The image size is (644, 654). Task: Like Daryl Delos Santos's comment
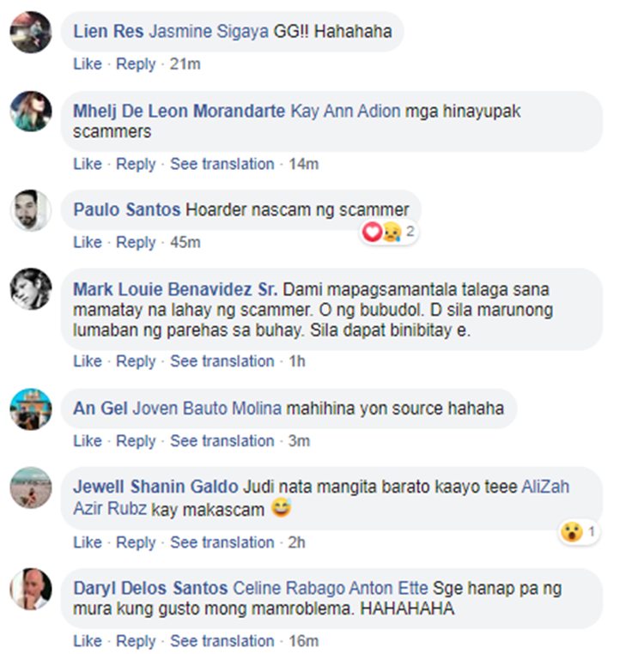(88, 641)
